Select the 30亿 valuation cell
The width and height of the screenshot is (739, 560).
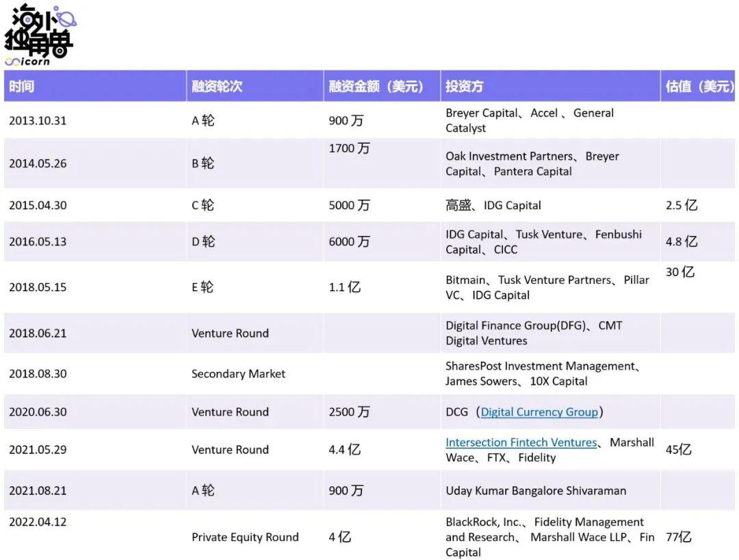click(x=680, y=272)
